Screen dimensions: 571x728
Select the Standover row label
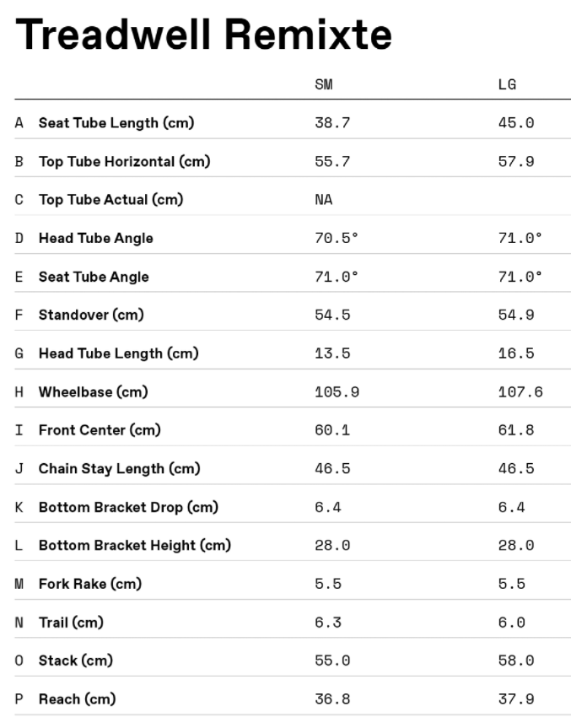click(91, 315)
